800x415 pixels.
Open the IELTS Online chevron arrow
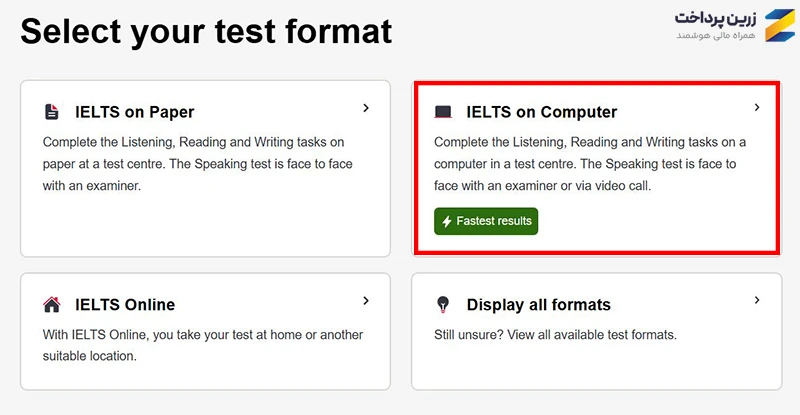(366, 301)
